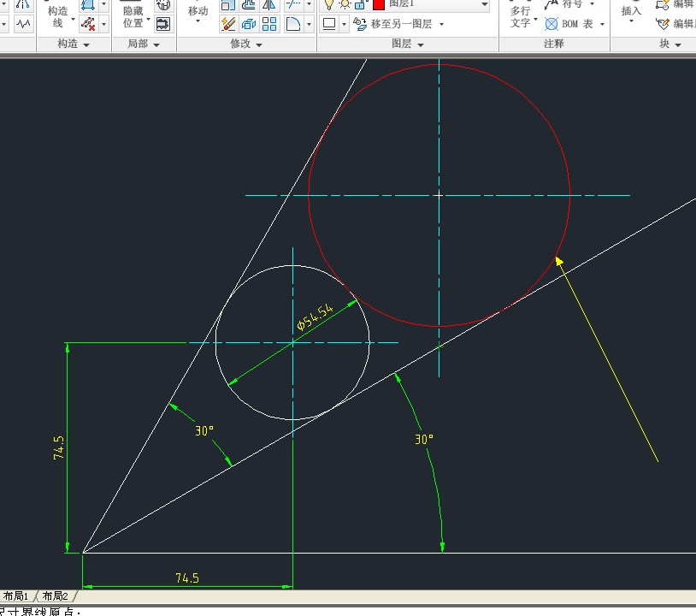The width and height of the screenshot is (696, 616).
Task: Click the red layer color swatch
Action: point(379,5)
